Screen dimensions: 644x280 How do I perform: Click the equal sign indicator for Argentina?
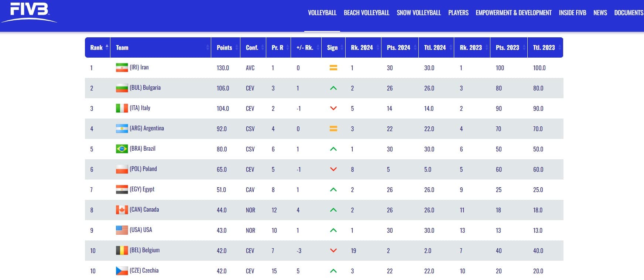click(333, 129)
